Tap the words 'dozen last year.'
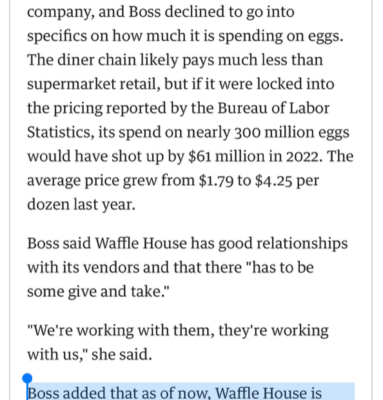Image resolution: width=383 pixels, height=400 pixels. point(81,204)
